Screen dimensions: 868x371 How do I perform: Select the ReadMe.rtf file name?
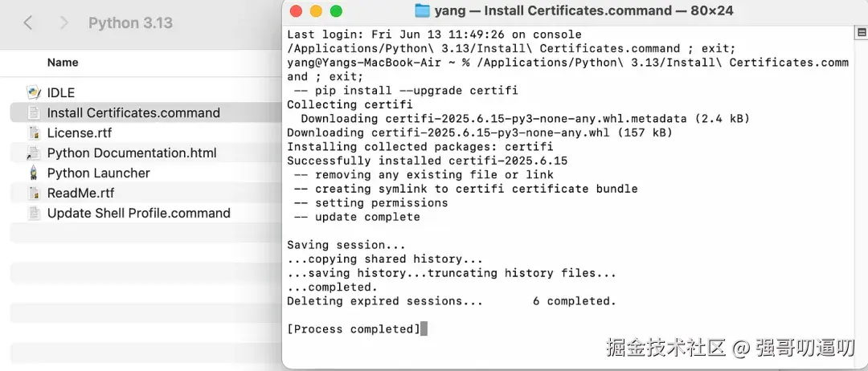tap(81, 193)
